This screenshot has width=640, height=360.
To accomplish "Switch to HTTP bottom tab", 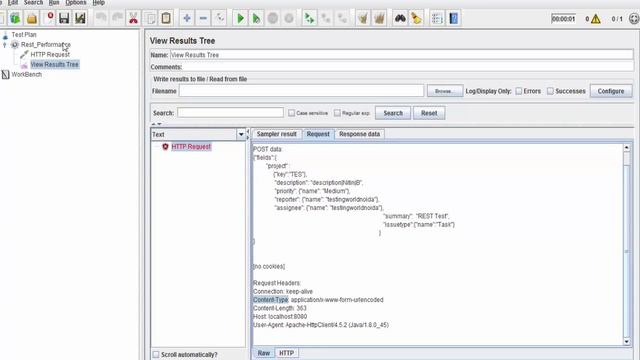I will [287, 353].
